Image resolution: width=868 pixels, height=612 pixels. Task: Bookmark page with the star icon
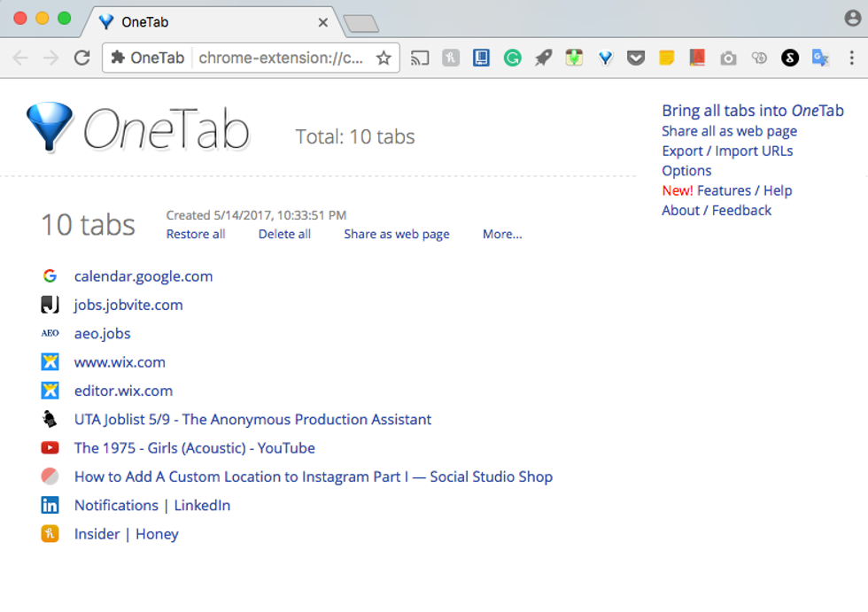[384, 58]
